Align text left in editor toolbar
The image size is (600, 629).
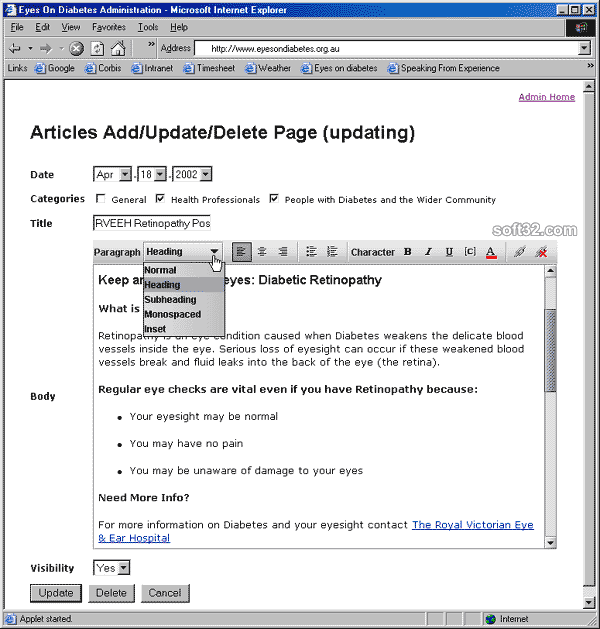click(242, 252)
